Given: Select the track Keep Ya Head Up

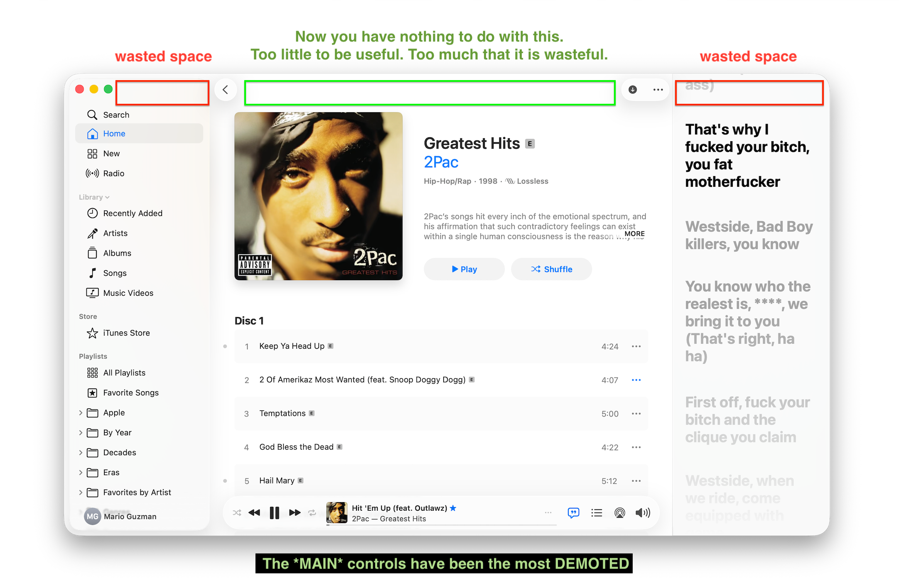Looking at the screenshot, I should pos(441,346).
